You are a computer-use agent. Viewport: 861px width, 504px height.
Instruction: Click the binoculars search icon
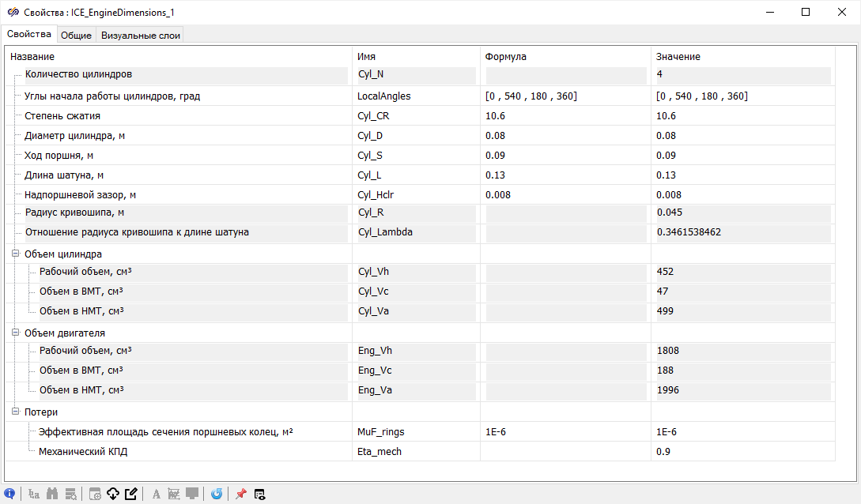[53, 495]
